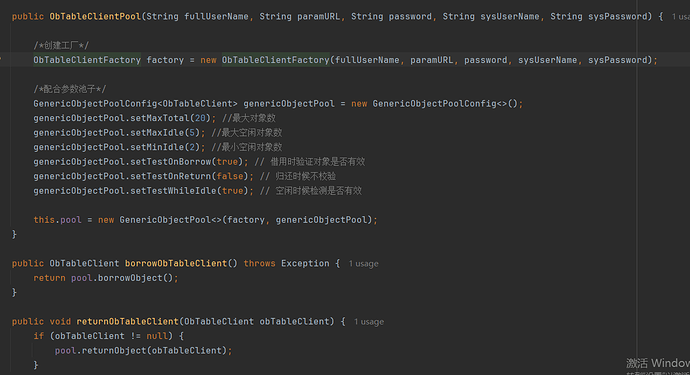
Task: Click the ObTableClientPool constructor name
Action: coord(95,16)
